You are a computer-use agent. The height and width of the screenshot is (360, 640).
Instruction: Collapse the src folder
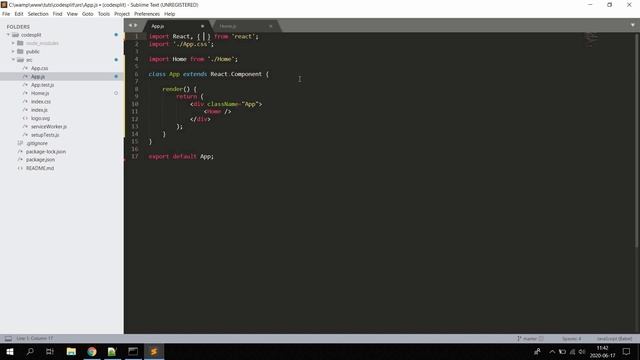click(13, 60)
